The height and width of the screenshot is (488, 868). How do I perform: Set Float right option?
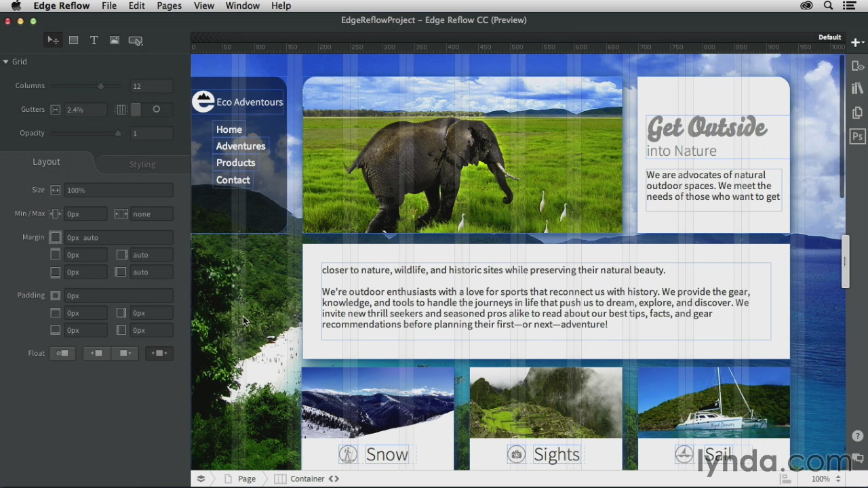tap(125, 353)
